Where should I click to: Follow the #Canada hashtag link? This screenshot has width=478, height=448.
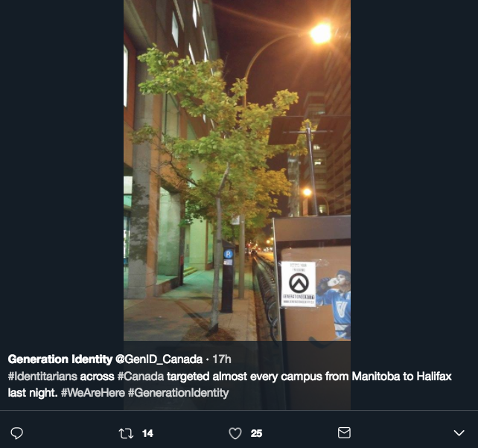[141, 377]
